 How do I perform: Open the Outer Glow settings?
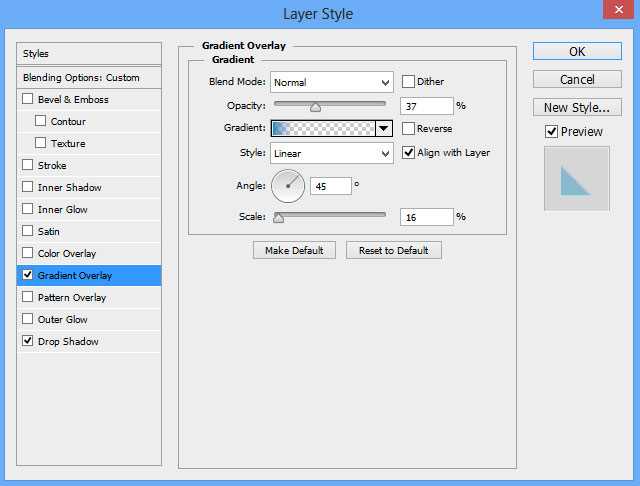point(62,320)
